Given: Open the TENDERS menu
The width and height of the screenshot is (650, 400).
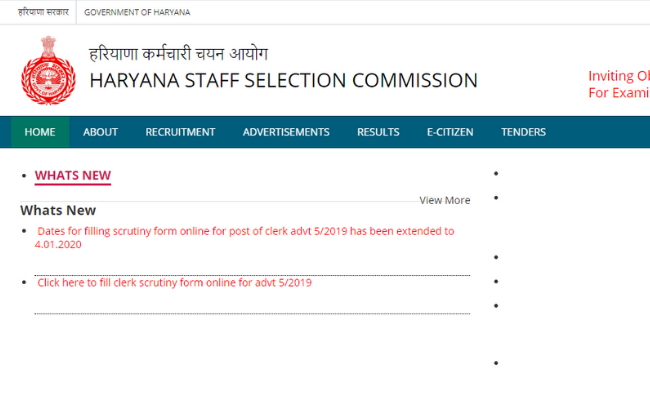Looking at the screenshot, I should [x=523, y=132].
